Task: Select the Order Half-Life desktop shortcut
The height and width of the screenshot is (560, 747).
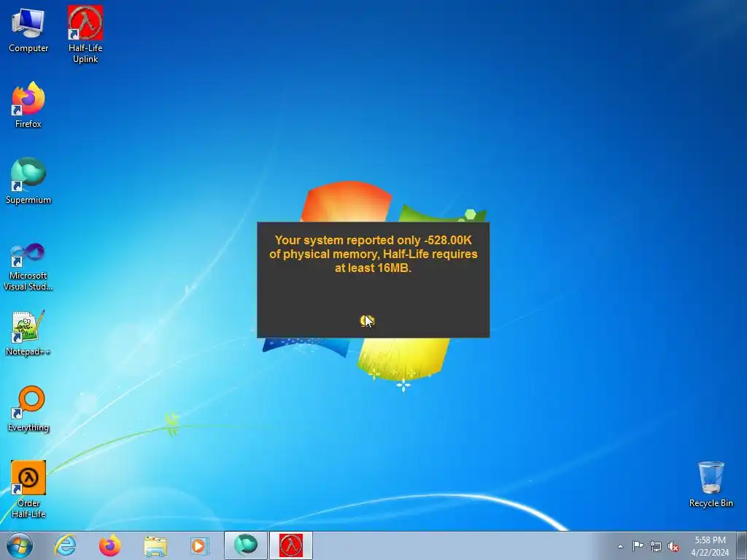Action: [28, 489]
